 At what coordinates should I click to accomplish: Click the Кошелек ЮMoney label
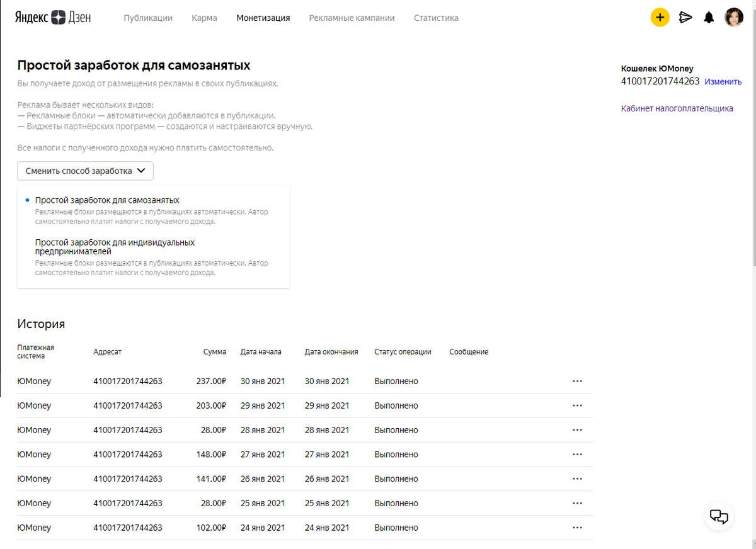coord(657,68)
